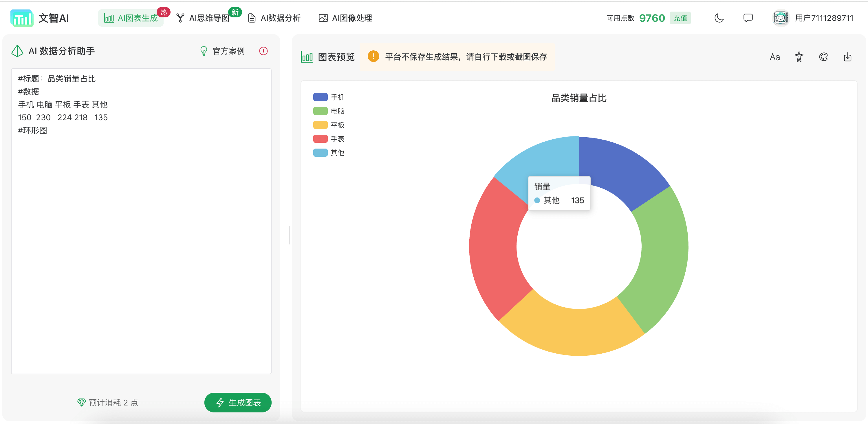Click the 平台不保存生成结果 notice text
Viewport: 868px width, 424px height.
[466, 57]
